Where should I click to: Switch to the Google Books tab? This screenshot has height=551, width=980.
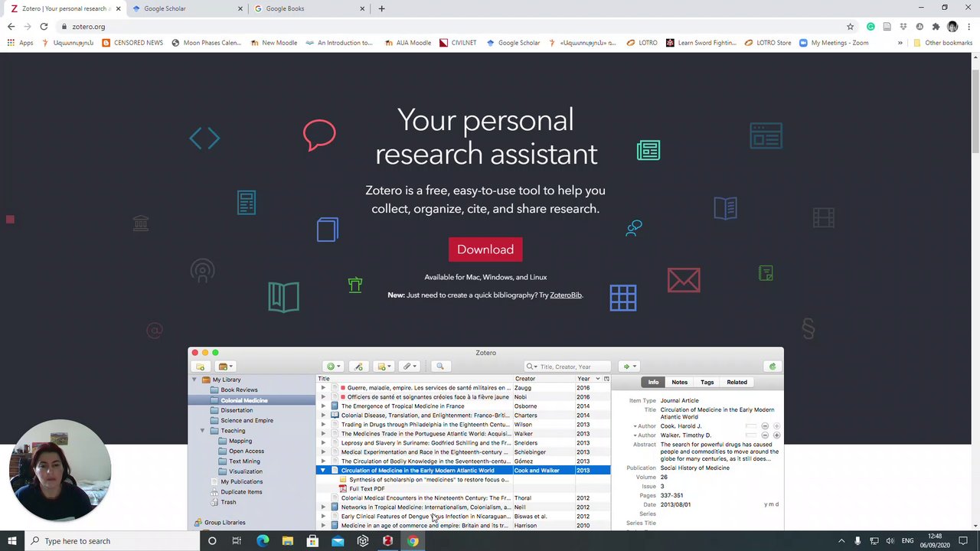coord(307,8)
